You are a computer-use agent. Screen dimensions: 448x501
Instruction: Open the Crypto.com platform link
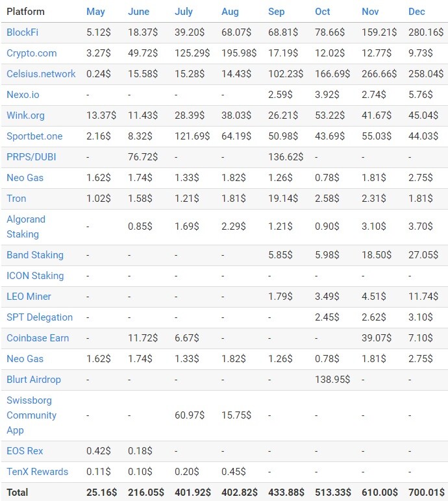pyautogui.click(x=32, y=53)
